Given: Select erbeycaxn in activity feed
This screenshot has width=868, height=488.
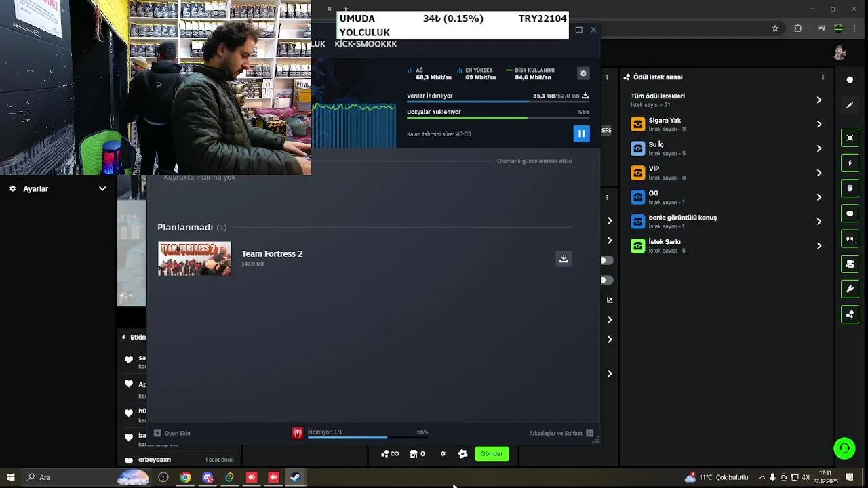Looking at the screenshot, I should click(x=155, y=460).
